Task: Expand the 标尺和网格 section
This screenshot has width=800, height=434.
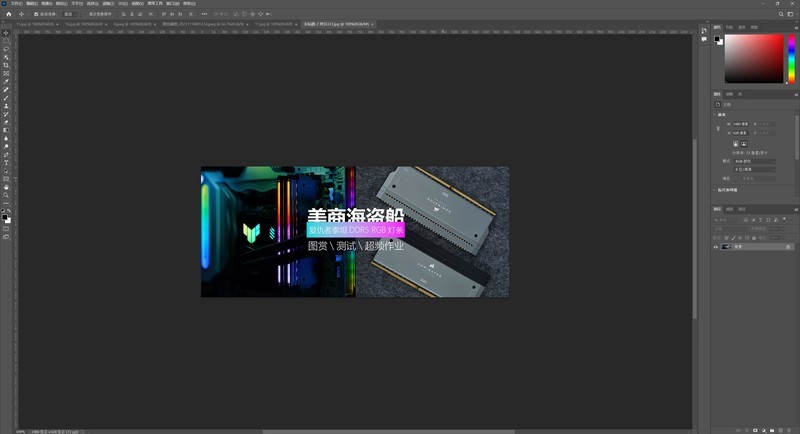Action: 714,190
